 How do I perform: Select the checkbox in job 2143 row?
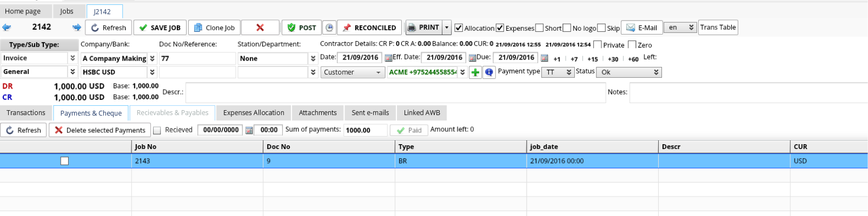[65, 161]
